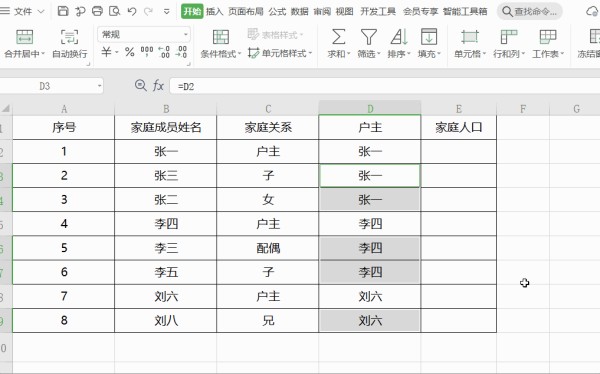
Task: Click the 求和 sum icon
Action: pyautogui.click(x=338, y=37)
